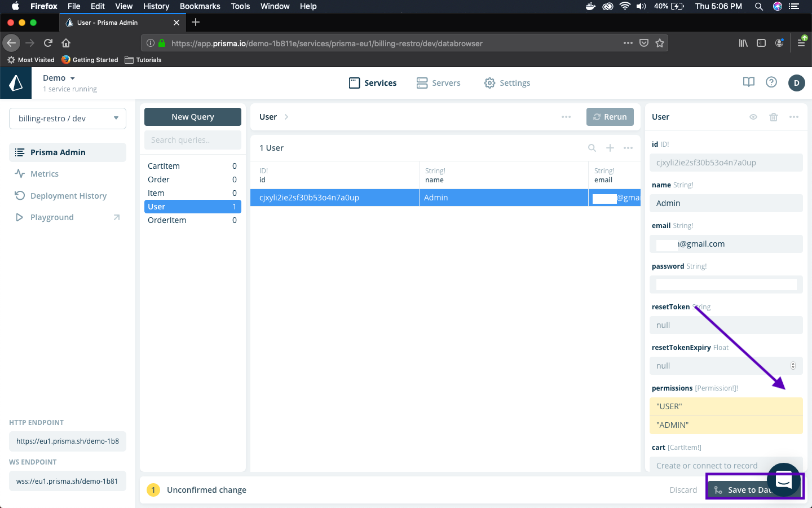Open the Apple menu
Image resolution: width=812 pixels, height=508 pixels.
15,6
